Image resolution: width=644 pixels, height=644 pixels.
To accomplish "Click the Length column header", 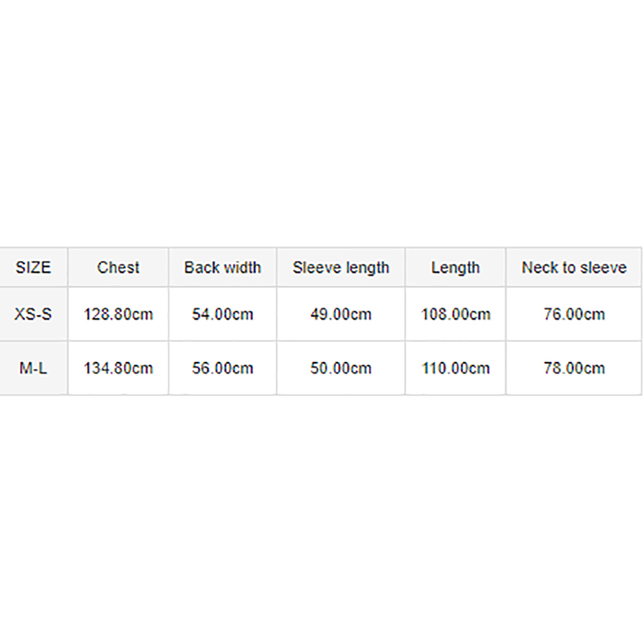I will (455, 267).
